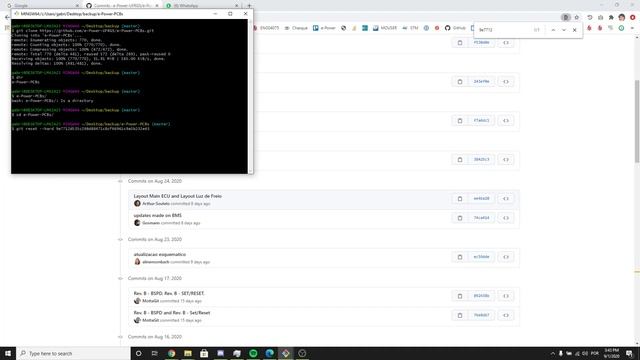Switch to the GitHub Commits browser tab
The height and width of the screenshot is (360, 640).
pos(122,6)
